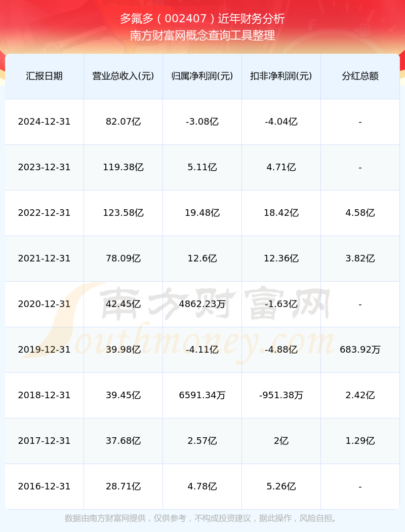Click net profit value 4862.23万
The width and height of the screenshot is (405, 532).
click(x=202, y=303)
